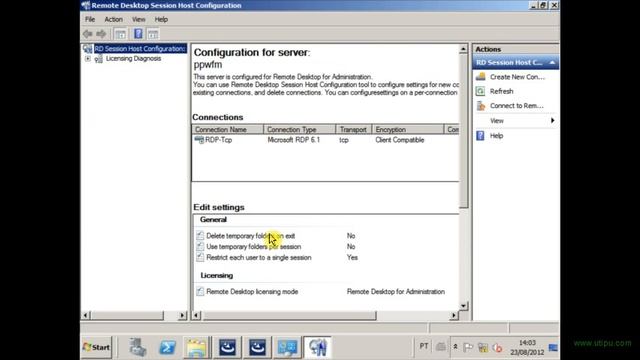Click center pane horizontal scrollbar right arrow

click(453, 315)
